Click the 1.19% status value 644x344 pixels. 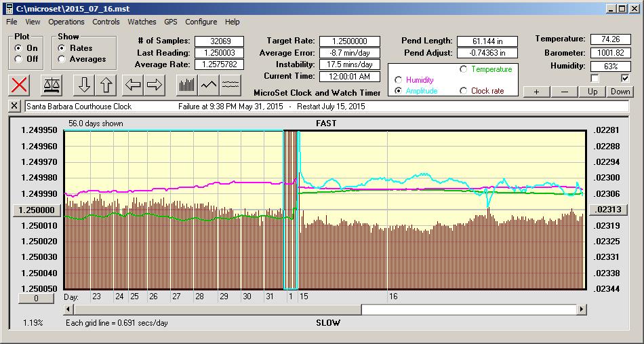pos(33,323)
